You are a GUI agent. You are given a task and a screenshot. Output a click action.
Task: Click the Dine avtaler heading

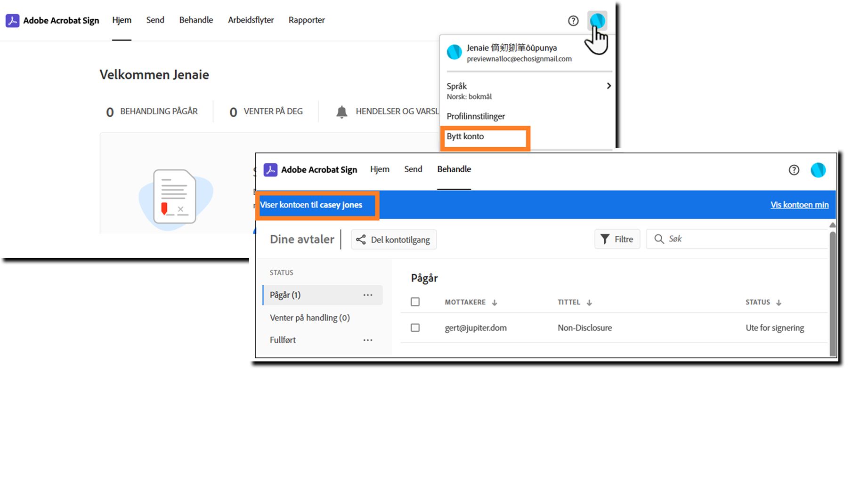click(x=302, y=239)
